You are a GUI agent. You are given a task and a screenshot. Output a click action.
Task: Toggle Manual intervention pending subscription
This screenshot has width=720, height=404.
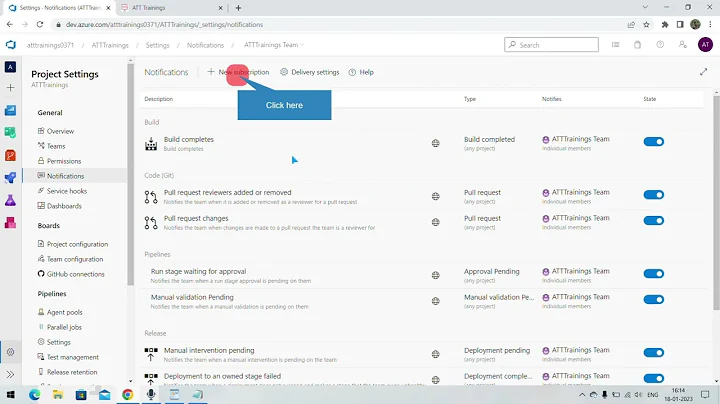653,353
